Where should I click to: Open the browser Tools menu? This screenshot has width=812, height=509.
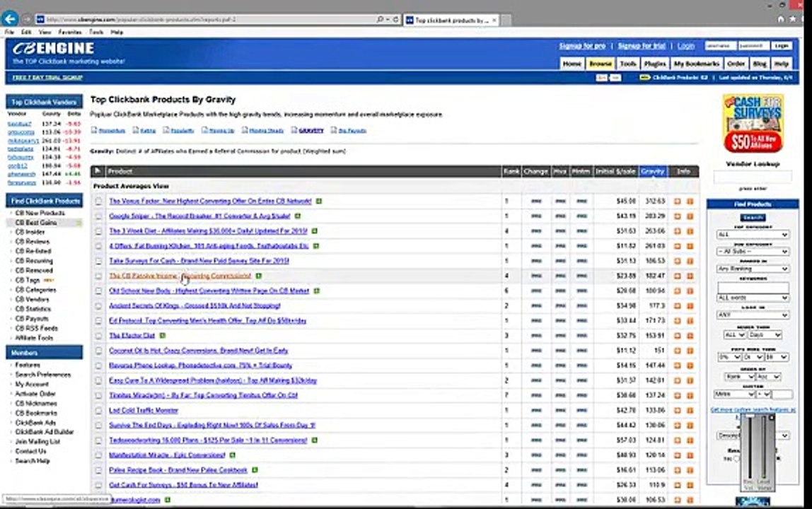coord(96,32)
